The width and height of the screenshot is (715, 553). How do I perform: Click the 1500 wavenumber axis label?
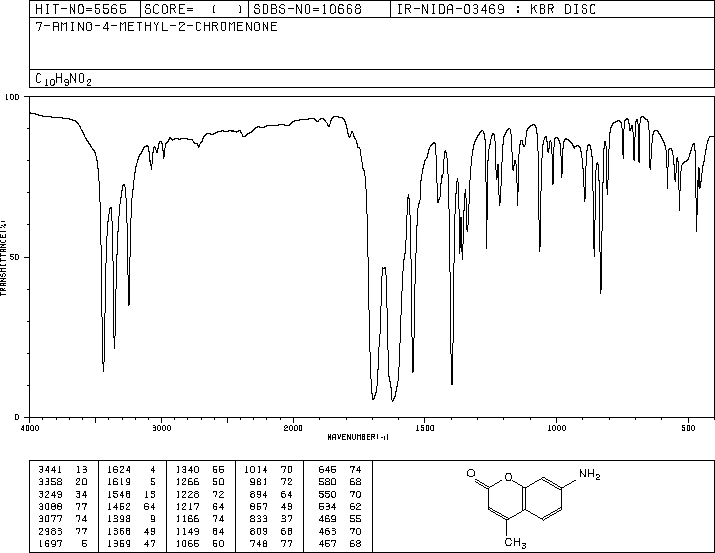coord(425,428)
